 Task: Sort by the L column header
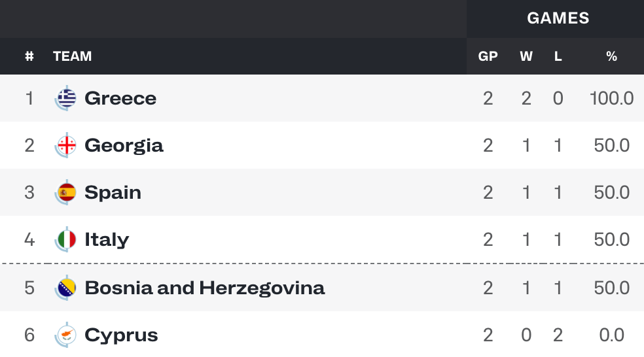click(x=558, y=56)
